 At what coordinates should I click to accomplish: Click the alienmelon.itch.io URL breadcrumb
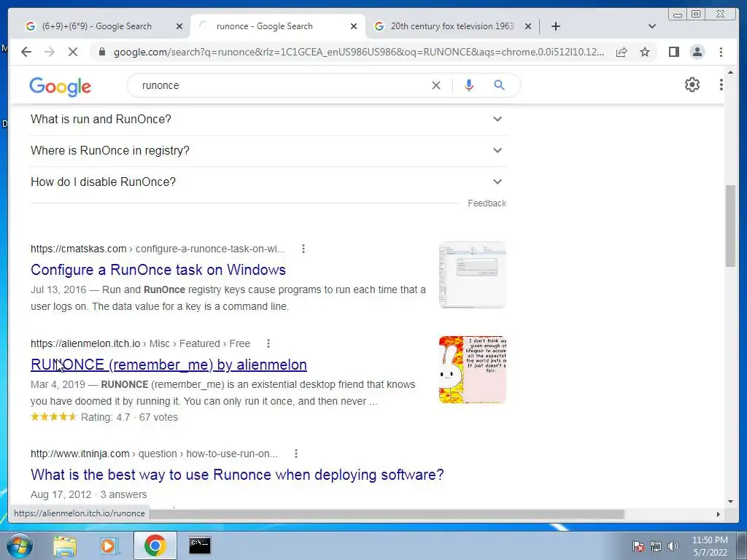[x=140, y=343]
